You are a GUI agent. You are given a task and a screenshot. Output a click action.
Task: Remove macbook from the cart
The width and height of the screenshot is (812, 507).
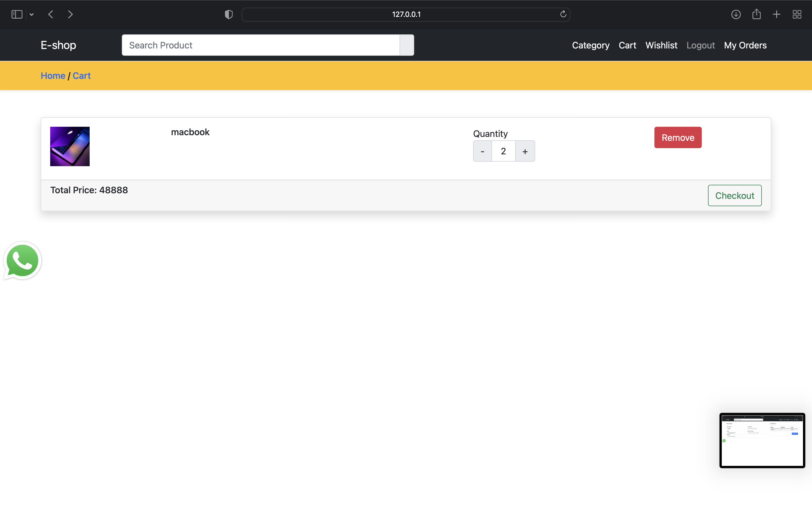678,137
